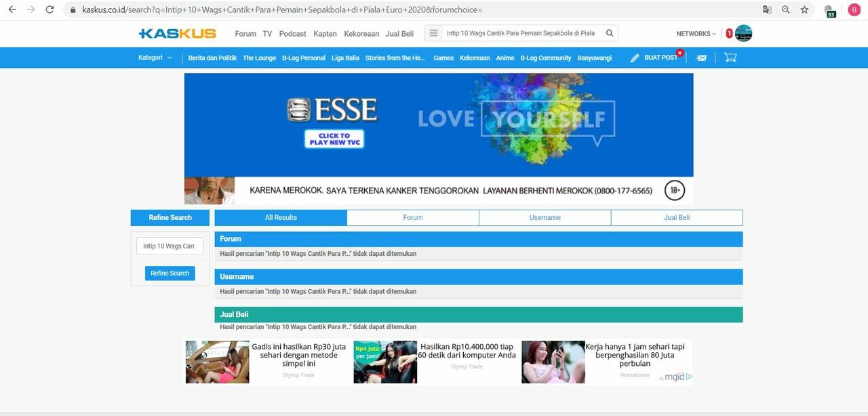Click the Refine Search panel heading

[x=170, y=218]
